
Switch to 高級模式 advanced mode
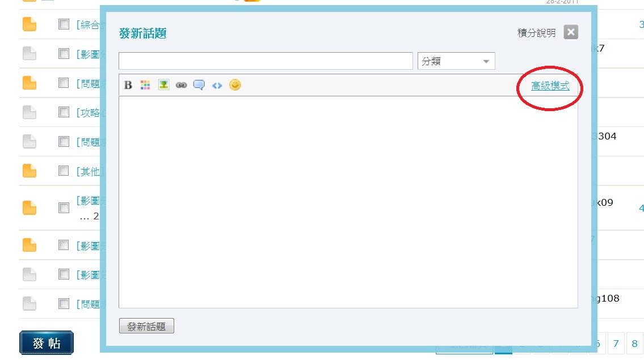(550, 86)
